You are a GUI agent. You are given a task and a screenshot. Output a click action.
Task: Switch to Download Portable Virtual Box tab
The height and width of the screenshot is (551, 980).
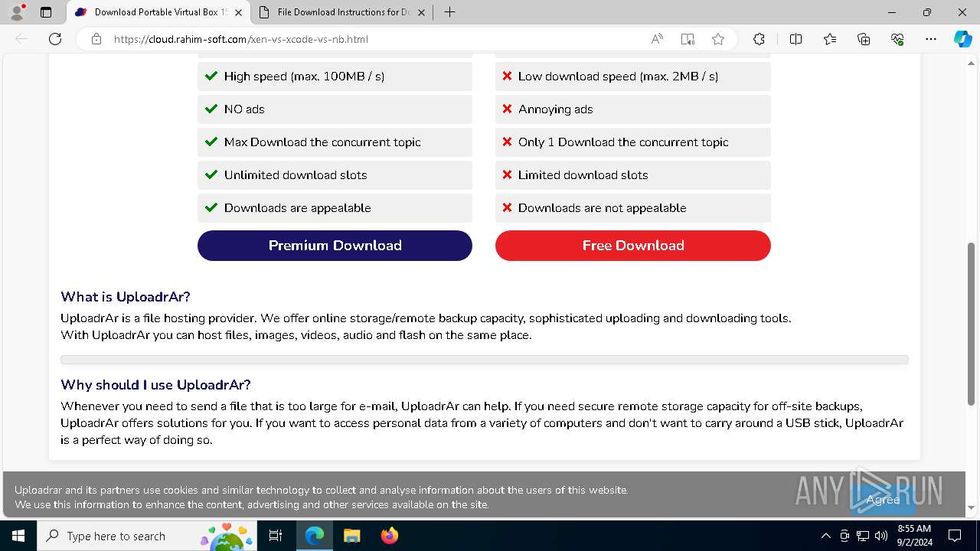pyautogui.click(x=160, y=12)
